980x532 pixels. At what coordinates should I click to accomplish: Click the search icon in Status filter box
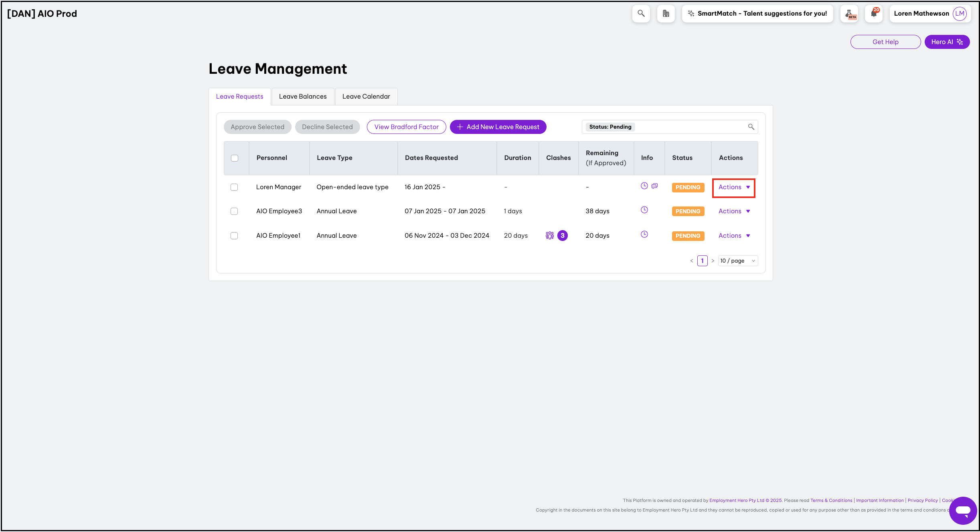(751, 127)
